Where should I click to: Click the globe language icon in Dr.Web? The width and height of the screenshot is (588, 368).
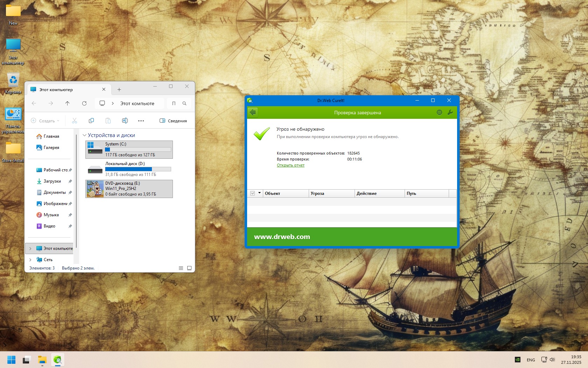(439, 113)
